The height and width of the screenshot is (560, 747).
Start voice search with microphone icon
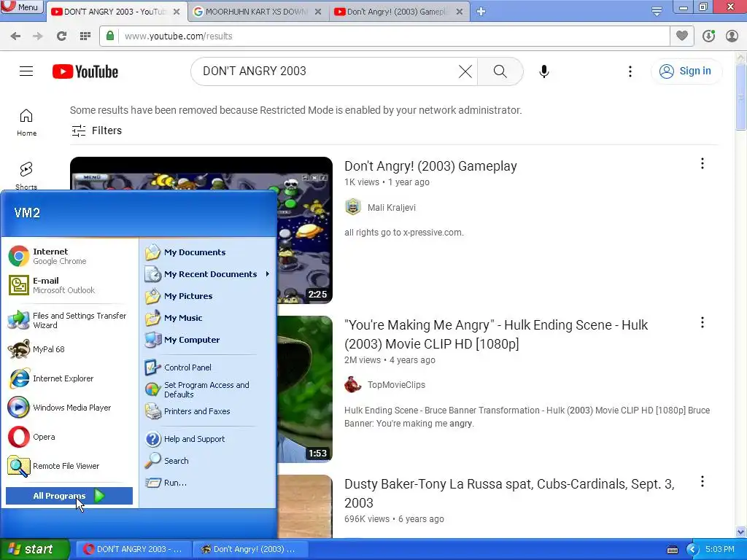click(x=543, y=71)
